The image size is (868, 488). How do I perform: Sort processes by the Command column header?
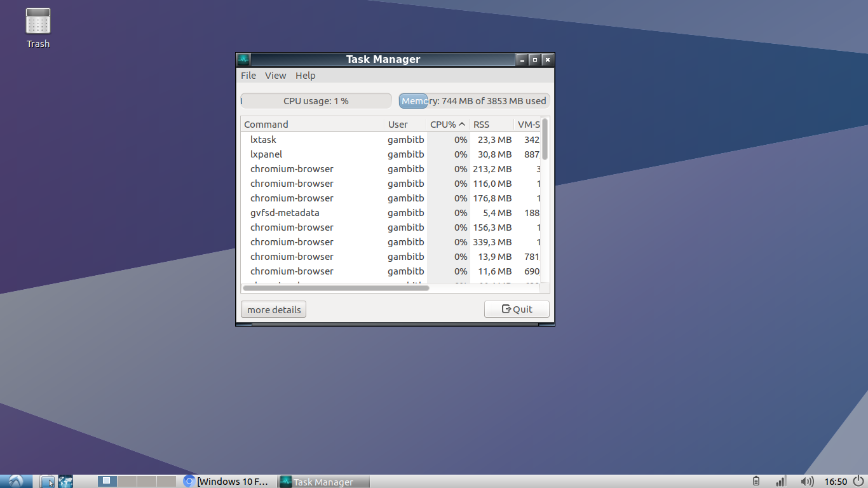pos(313,125)
